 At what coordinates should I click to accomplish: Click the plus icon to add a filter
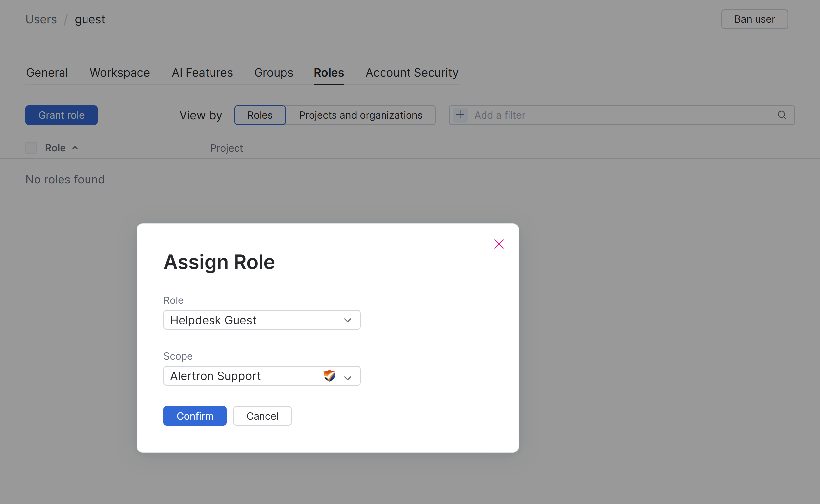[460, 115]
